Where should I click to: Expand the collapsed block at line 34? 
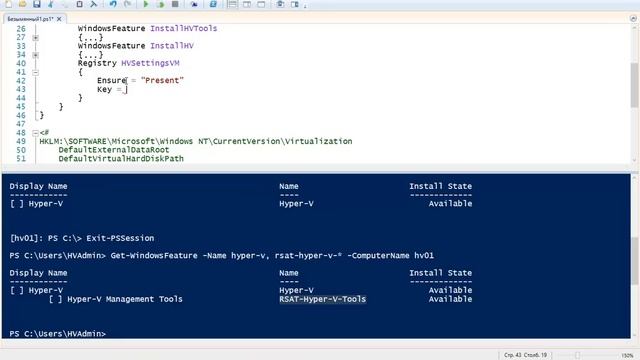click(36, 55)
